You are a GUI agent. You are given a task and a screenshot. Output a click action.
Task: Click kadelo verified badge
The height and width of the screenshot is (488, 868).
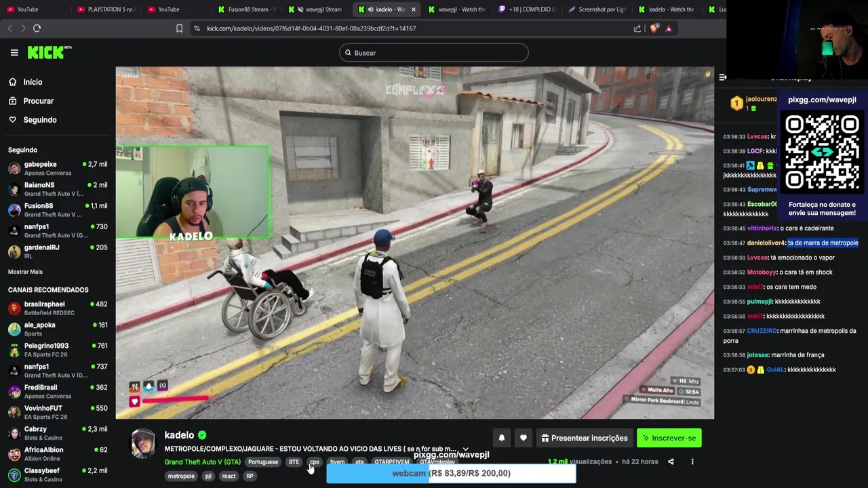point(202,435)
